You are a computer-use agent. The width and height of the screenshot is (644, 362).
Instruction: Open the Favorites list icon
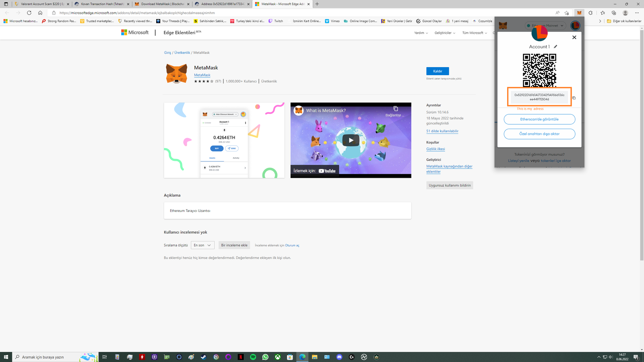click(x=603, y=13)
